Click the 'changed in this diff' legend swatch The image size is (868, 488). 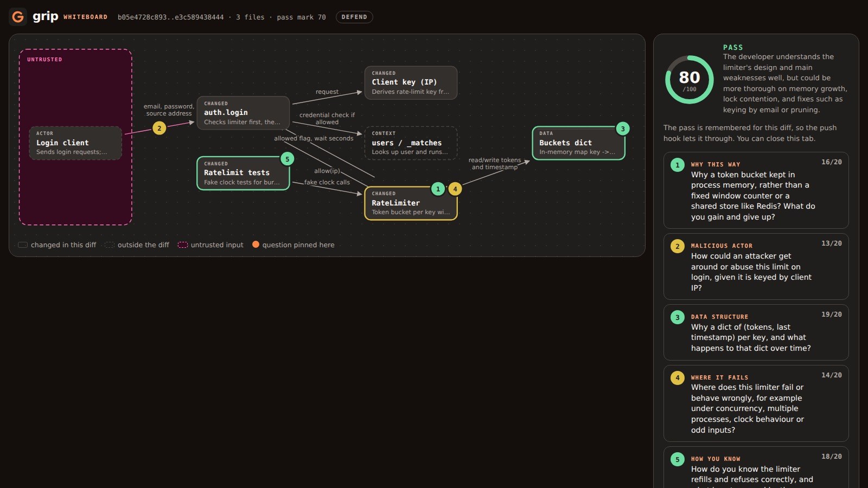(23, 245)
